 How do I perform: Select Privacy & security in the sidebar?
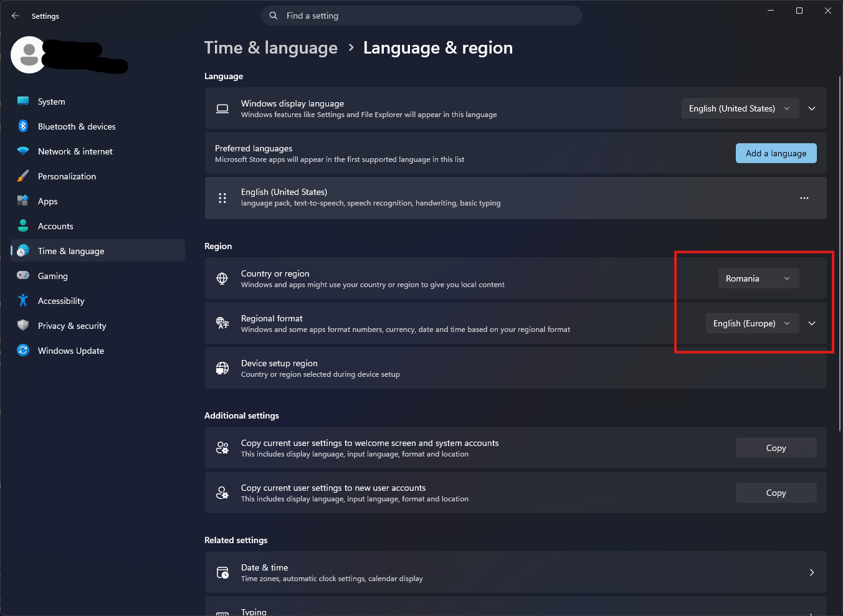(98, 326)
